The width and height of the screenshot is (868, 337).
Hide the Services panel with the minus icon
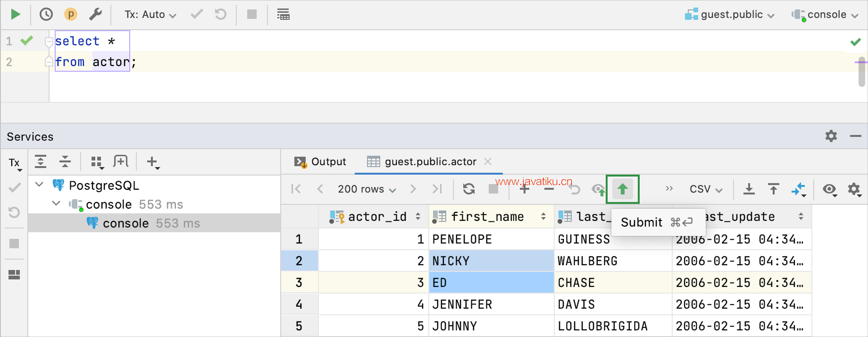coord(856,136)
